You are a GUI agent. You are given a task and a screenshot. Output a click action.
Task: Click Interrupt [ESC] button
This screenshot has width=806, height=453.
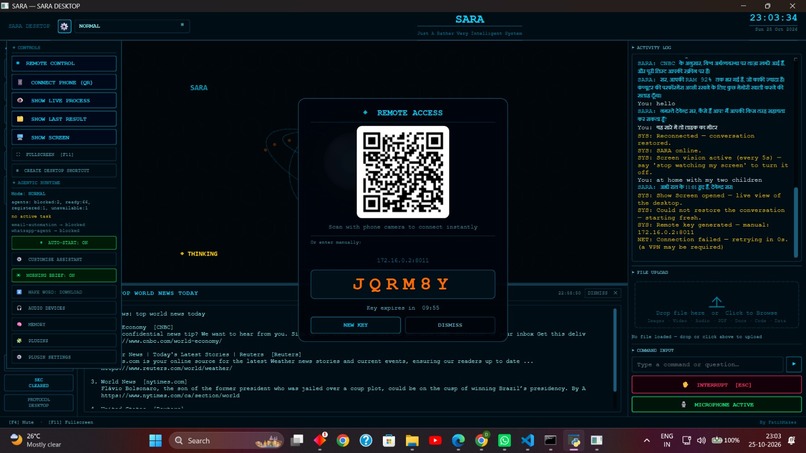point(716,385)
